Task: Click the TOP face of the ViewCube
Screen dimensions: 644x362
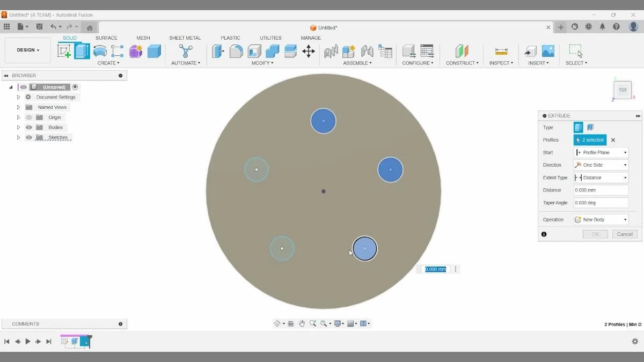Action: click(x=622, y=90)
